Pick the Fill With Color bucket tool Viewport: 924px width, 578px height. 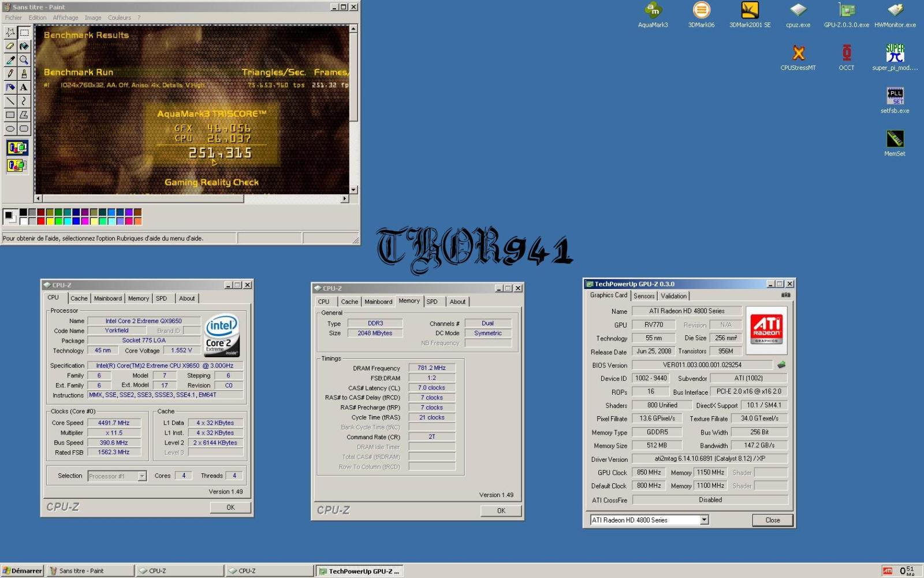tap(24, 46)
